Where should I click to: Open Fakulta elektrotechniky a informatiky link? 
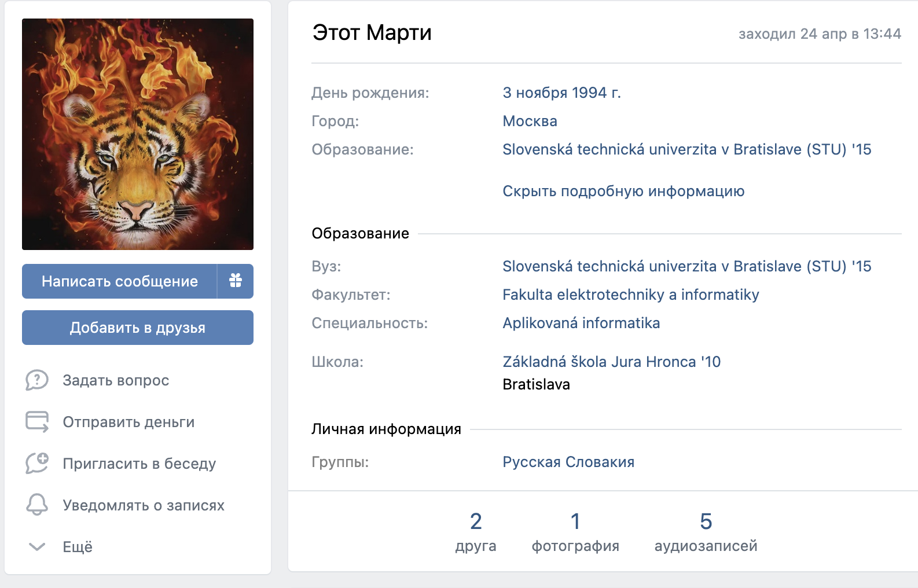631,295
